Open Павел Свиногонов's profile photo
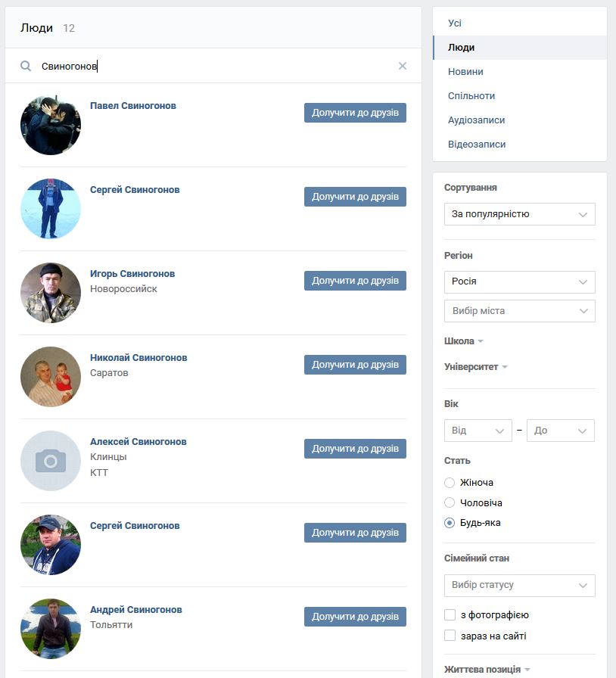The image size is (616, 678). (x=51, y=125)
